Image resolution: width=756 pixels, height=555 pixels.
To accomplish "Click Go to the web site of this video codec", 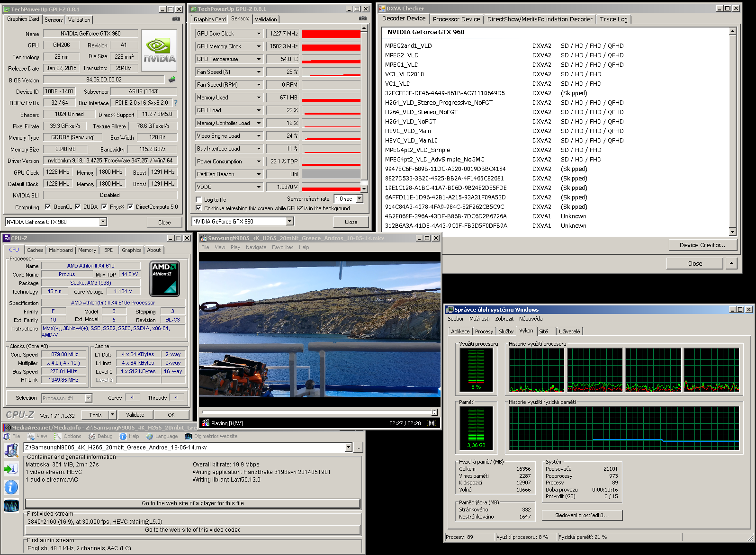I will click(x=192, y=530).
